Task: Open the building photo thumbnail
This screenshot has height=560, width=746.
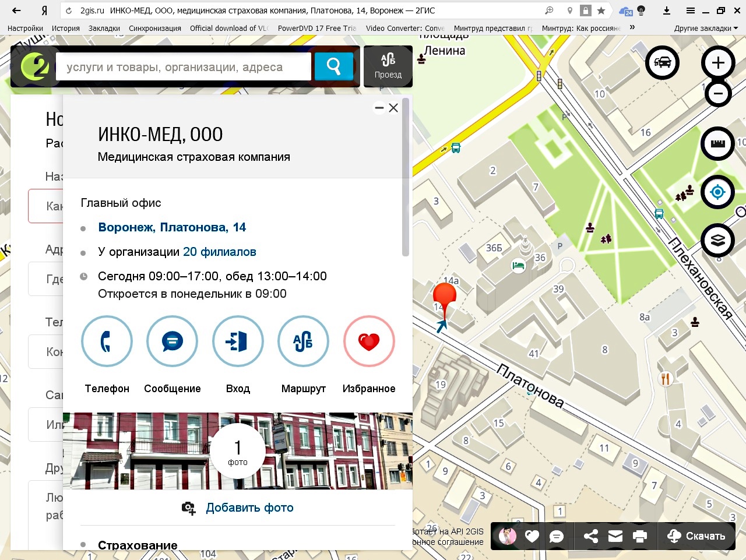Action: pos(238,451)
